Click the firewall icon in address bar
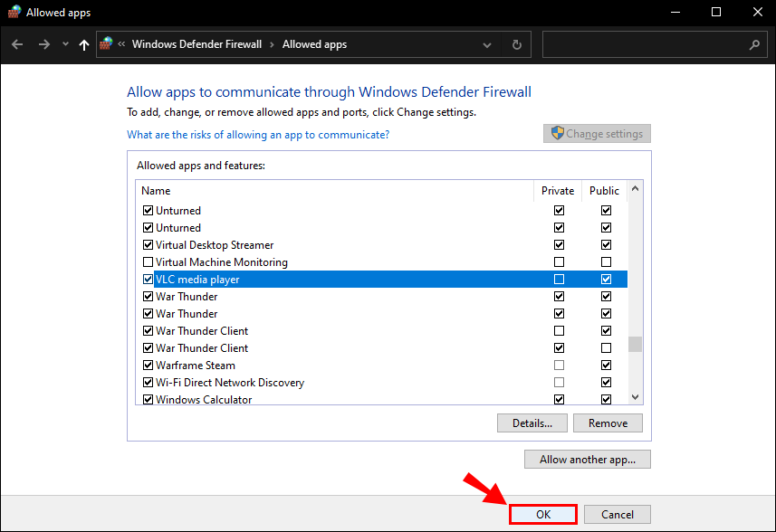 [107, 44]
